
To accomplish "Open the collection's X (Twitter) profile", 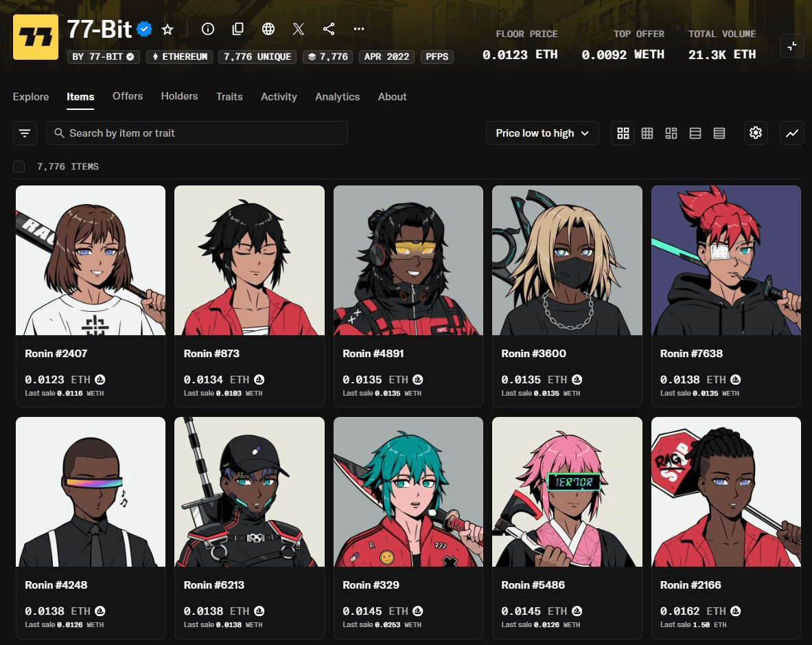I will coord(299,29).
